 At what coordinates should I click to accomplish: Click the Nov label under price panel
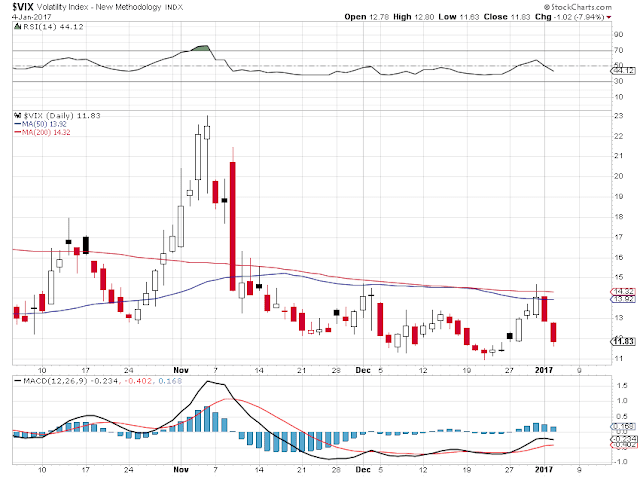181,370
